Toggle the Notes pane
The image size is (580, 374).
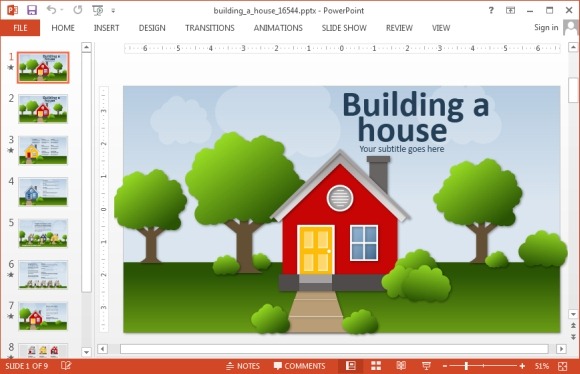point(243,366)
